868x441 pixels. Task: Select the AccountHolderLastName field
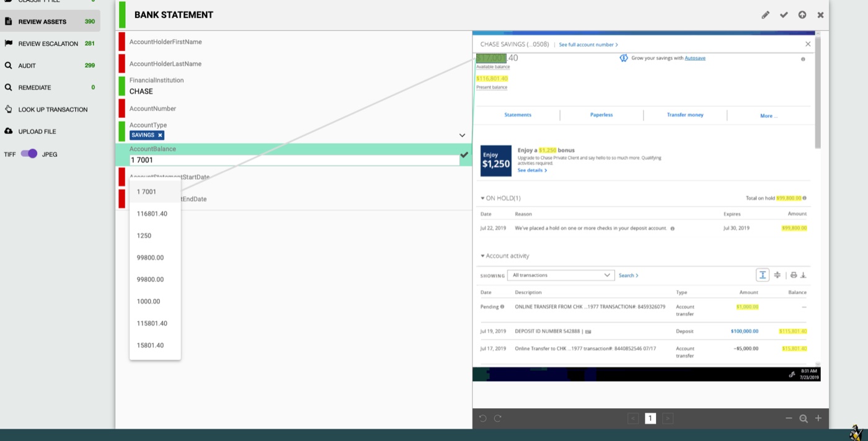(294, 64)
